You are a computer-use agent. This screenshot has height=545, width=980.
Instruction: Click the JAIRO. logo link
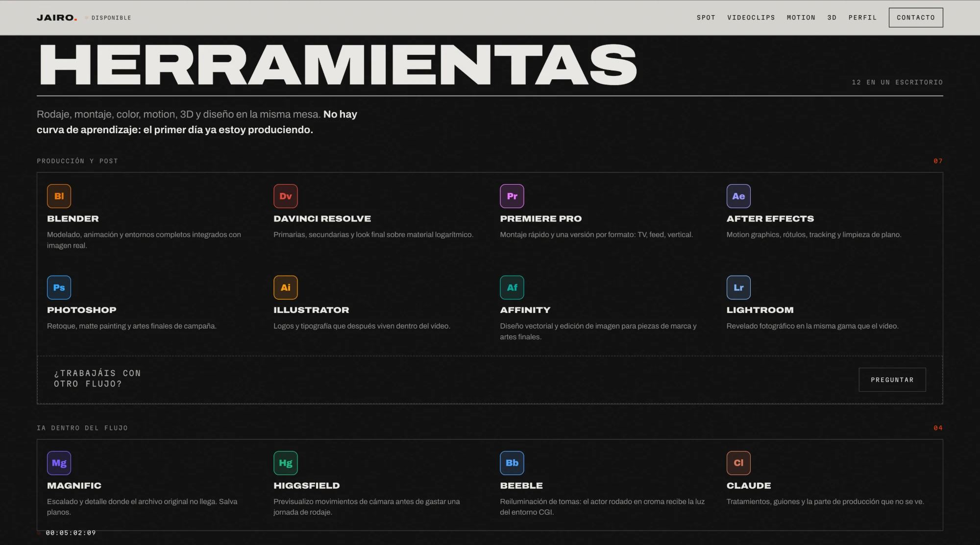57,18
